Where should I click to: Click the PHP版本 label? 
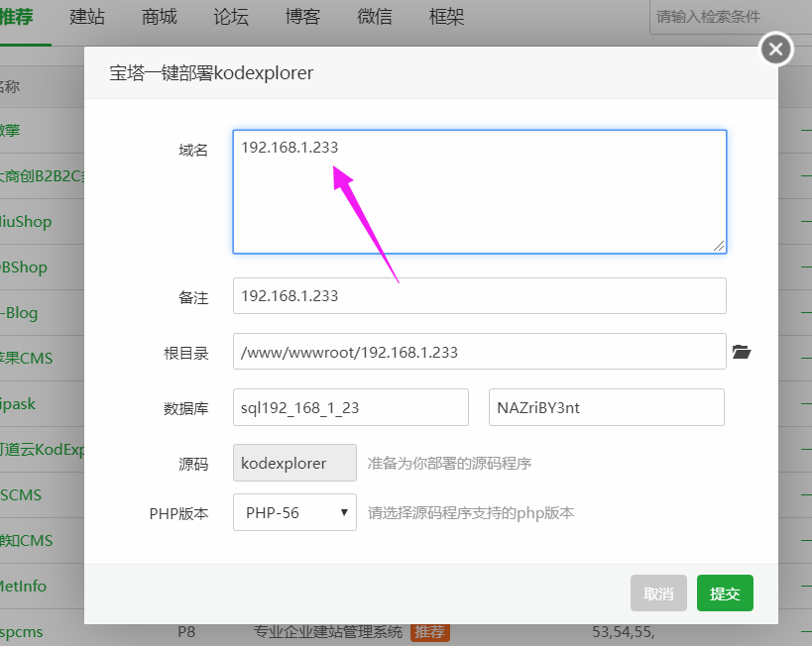[178, 513]
